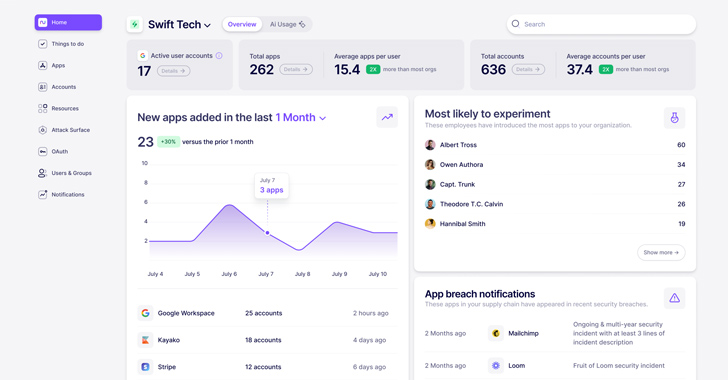Focus the Search input field
728x380 pixels.
click(x=601, y=24)
